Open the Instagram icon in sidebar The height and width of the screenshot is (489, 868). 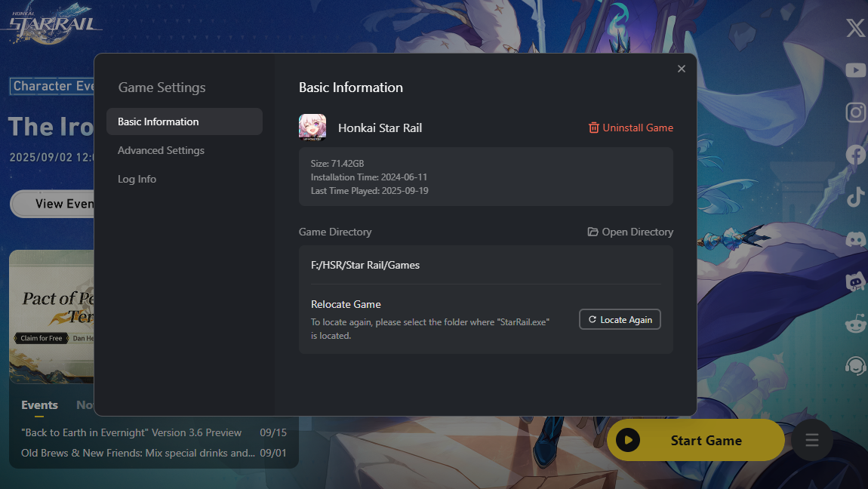(855, 112)
